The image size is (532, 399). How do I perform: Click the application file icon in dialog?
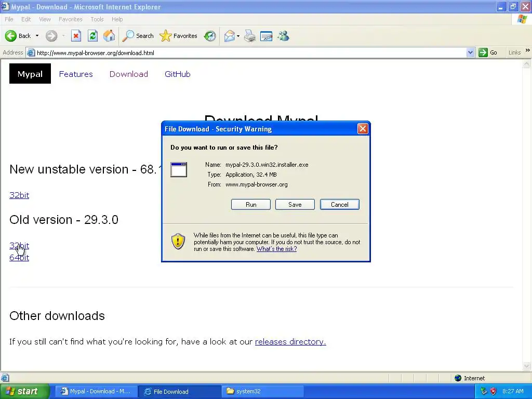(x=179, y=170)
